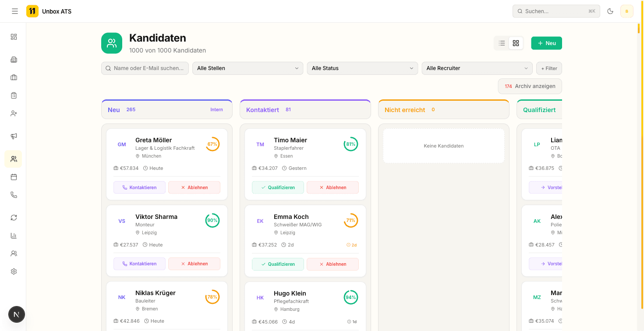This screenshot has width=644, height=331.
Task: Toggle the hamburger menu in header
Action: point(15,11)
